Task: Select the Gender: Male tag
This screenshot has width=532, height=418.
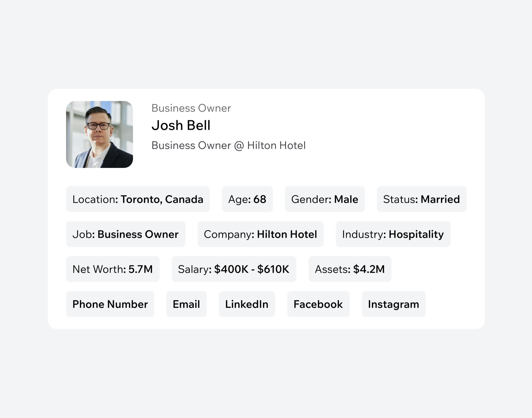Action: tap(325, 199)
